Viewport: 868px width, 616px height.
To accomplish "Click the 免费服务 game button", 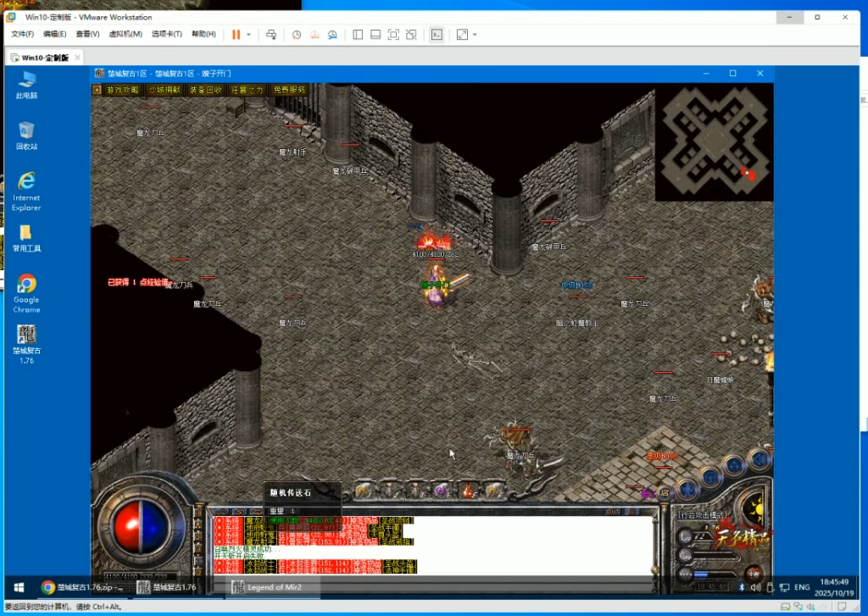I will [289, 90].
